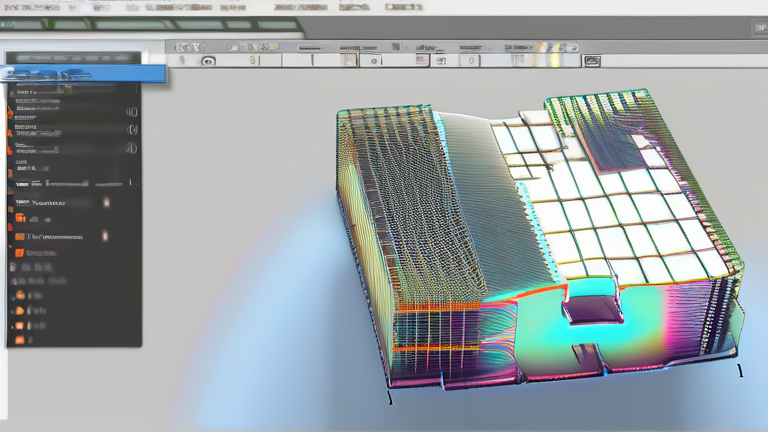Click the dark header bar of the side panel
This screenshot has width=768, height=432.
coord(73,58)
